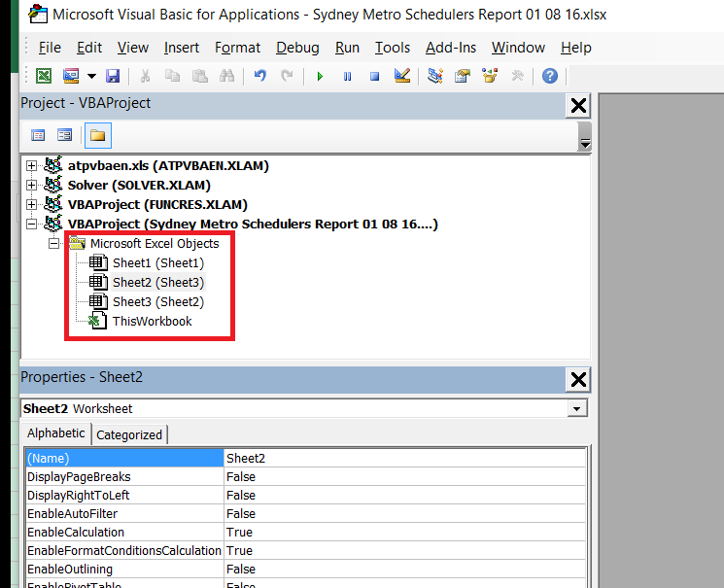The height and width of the screenshot is (588, 724).
Task: Click the Find binoculars icon
Action: pos(226,76)
